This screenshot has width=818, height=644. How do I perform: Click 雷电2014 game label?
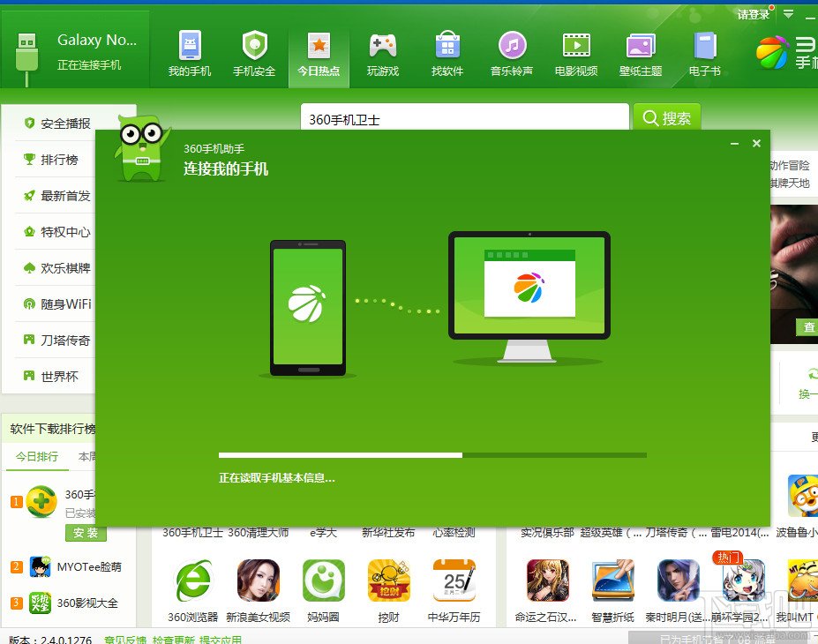click(739, 533)
